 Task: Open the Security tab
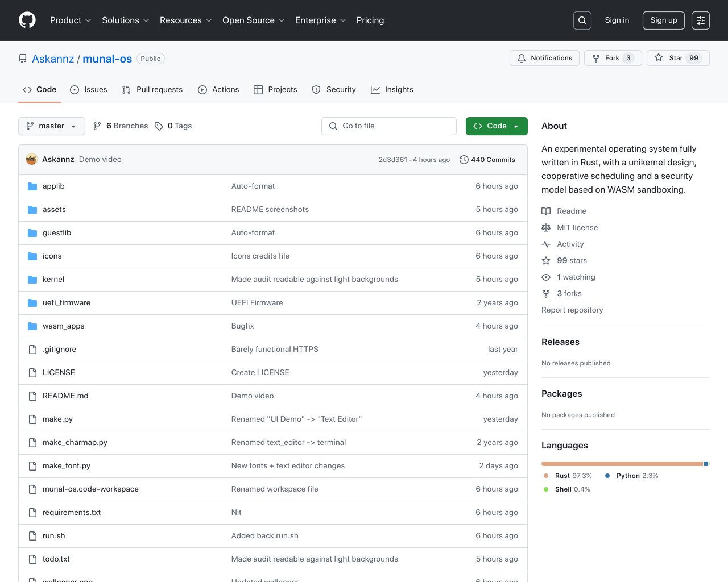(x=334, y=90)
